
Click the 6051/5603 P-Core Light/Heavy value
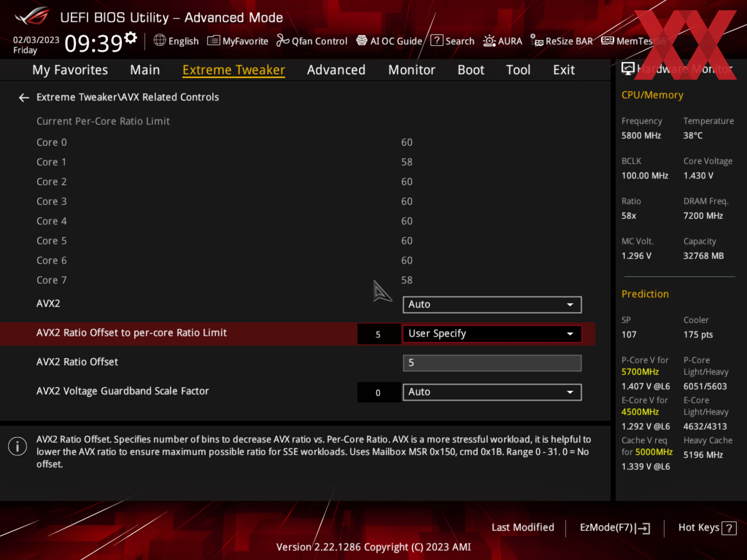[705, 386]
